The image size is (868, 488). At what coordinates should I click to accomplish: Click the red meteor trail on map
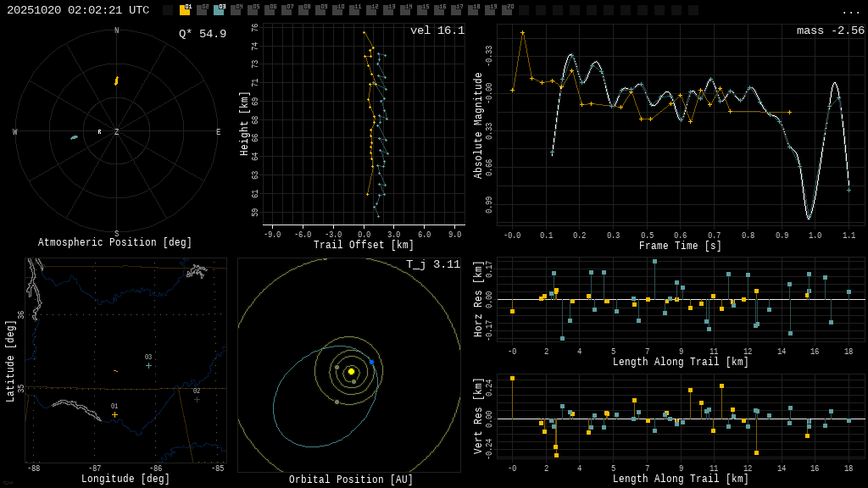115,371
